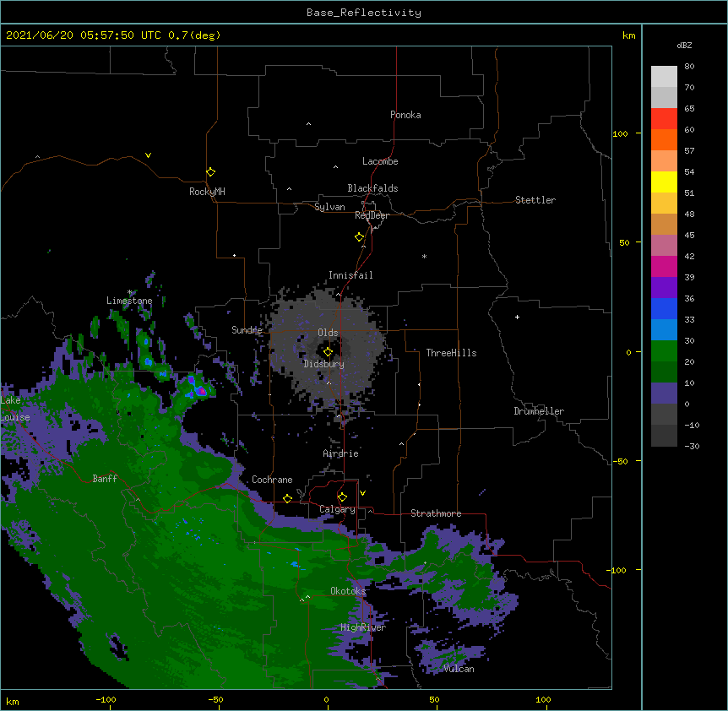Click the Cochrane label
The image size is (728, 711).
[x=272, y=480]
